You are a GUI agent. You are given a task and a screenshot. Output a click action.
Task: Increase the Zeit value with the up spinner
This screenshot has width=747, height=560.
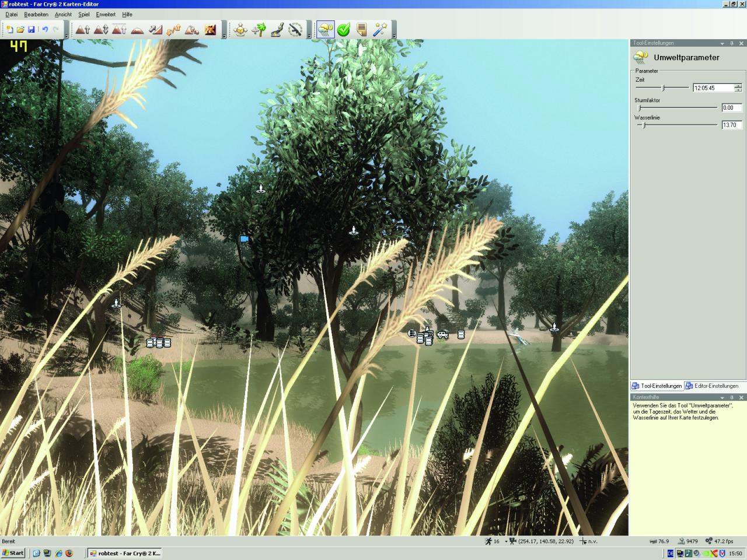click(738, 86)
